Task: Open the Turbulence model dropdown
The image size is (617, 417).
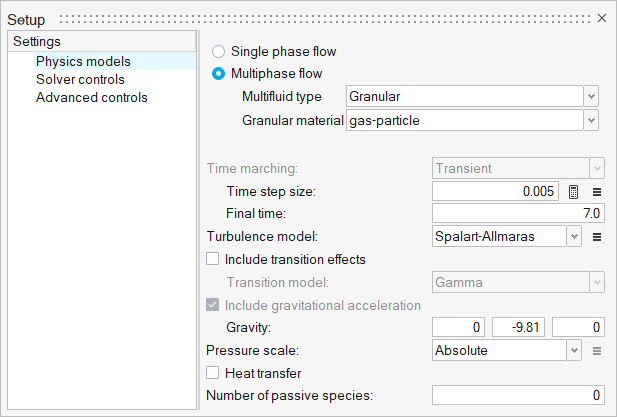Action: pos(574,237)
